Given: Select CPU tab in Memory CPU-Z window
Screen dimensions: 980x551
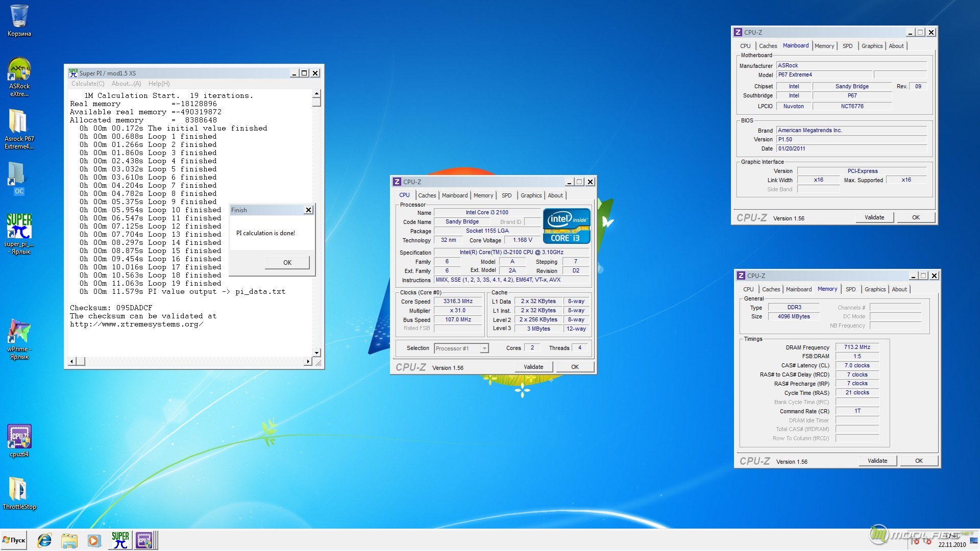Looking at the screenshot, I should pos(748,289).
